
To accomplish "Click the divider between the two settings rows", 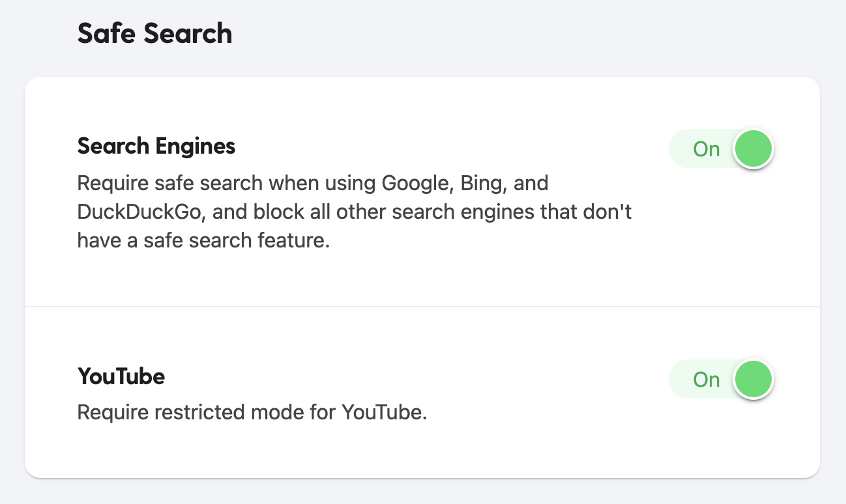I will pos(423,305).
